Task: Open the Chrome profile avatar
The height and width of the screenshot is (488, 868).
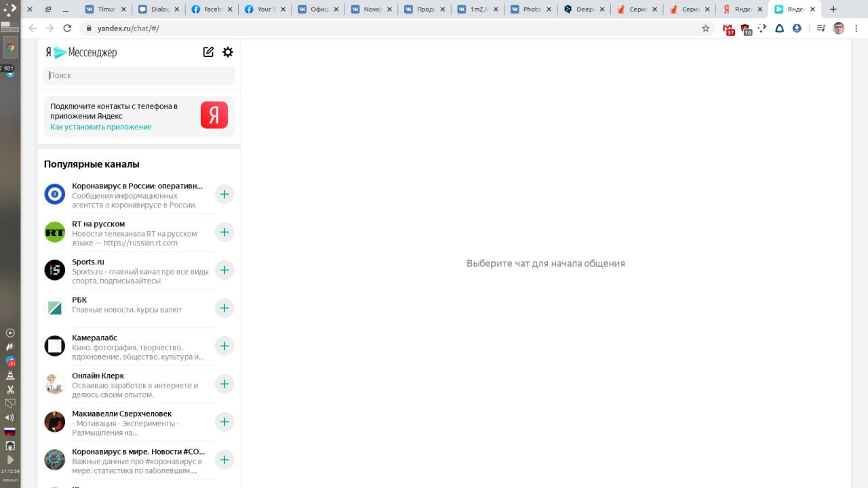Action: click(839, 28)
